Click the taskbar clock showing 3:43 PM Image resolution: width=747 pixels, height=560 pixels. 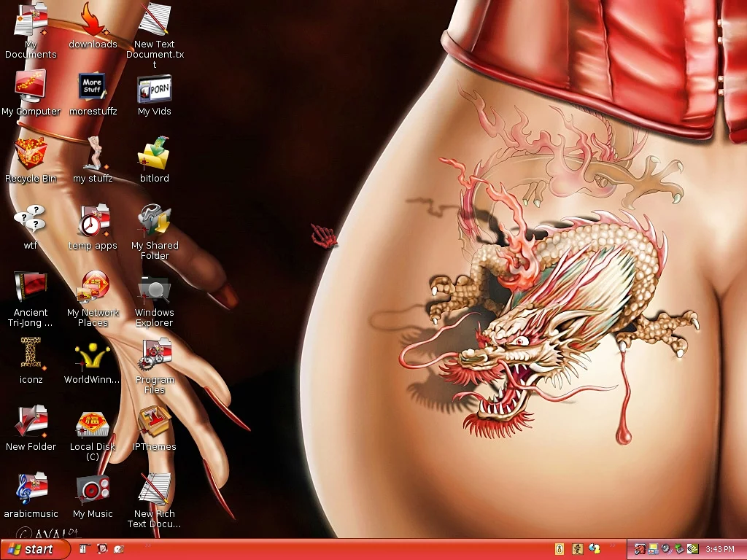coord(719,549)
